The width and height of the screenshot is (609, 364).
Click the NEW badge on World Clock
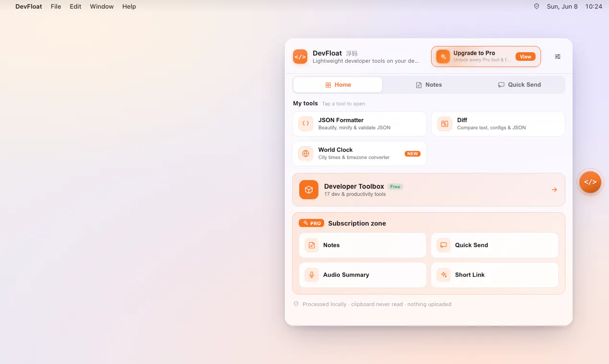click(412, 154)
